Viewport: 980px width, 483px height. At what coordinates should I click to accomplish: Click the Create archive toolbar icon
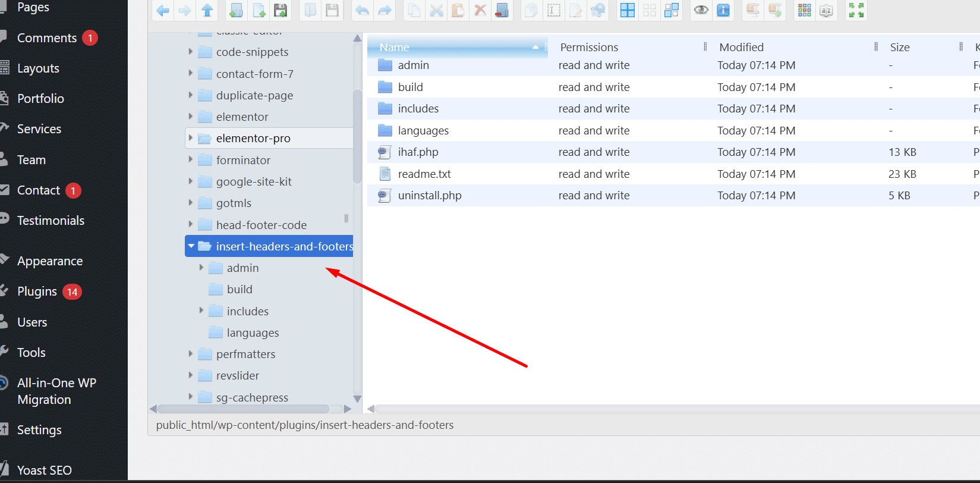pos(775,10)
